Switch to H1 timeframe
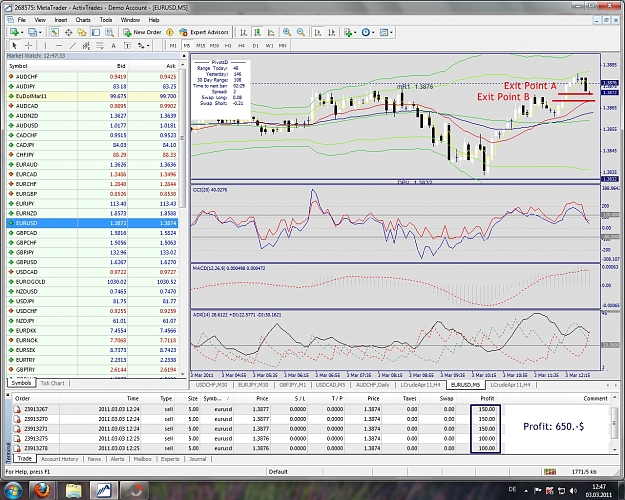 [228, 45]
